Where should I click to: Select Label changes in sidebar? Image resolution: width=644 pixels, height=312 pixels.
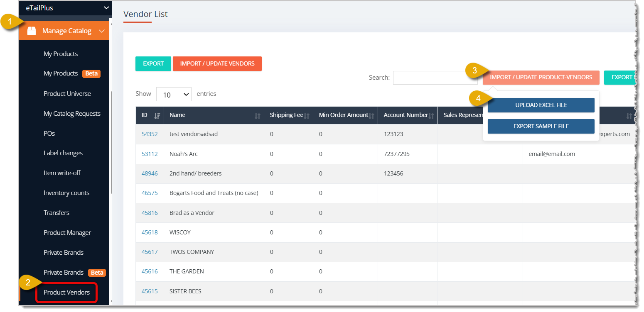(x=63, y=153)
